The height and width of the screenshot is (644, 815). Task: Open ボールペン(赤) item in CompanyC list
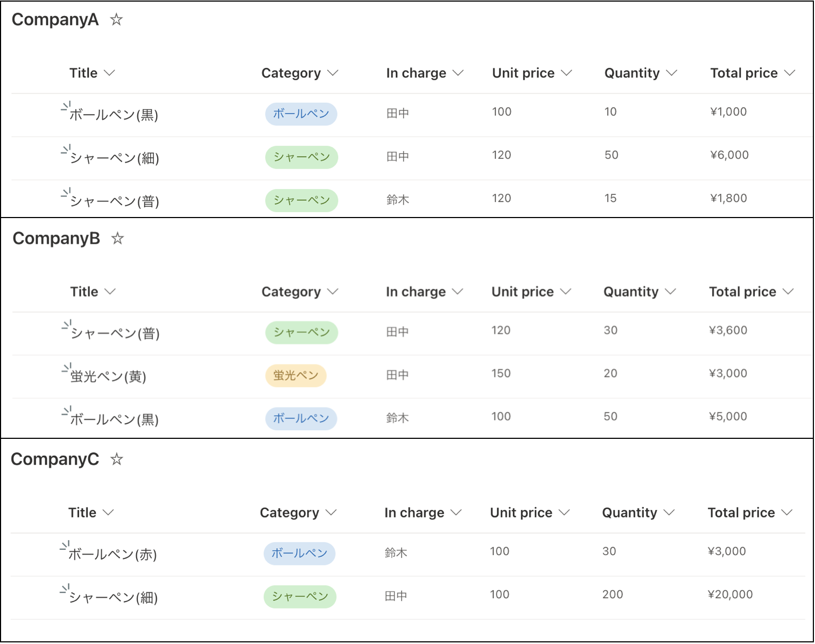click(x=113, y=554)
